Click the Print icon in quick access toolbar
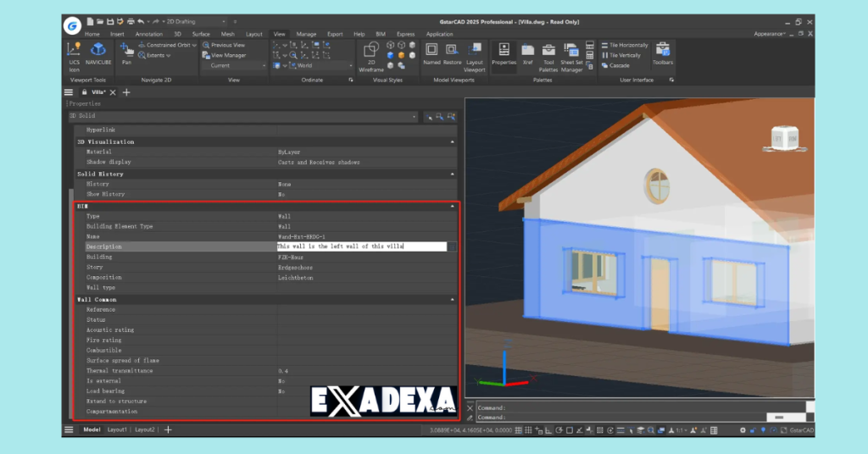This screenshot has width=868, height=454. click(x=131, y=21)
